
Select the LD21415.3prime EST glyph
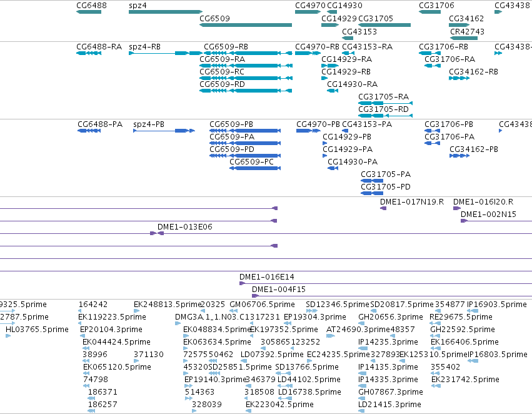361,411
